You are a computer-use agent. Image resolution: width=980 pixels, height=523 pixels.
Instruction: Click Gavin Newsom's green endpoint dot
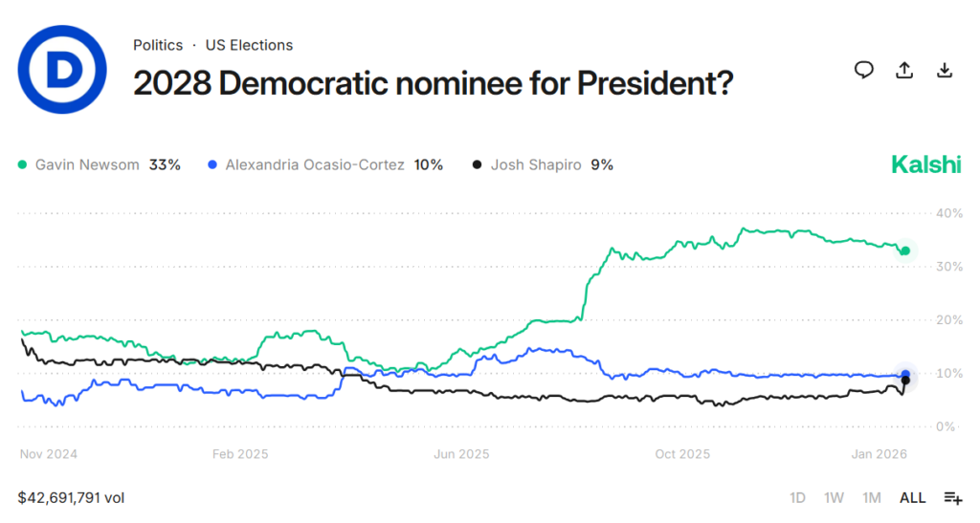coord(905,251)
